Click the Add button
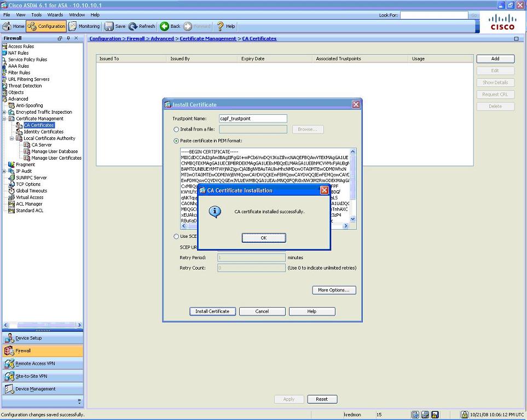The height and width of the screenshot is (420, 527). click(495, 59)
